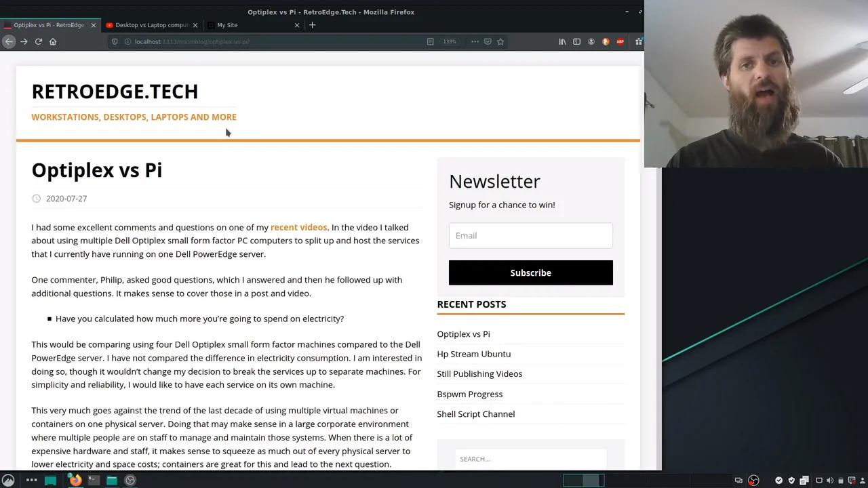Open the RETROEDGE.TECH site title link
Screen dimensions: 868x488
115,91
